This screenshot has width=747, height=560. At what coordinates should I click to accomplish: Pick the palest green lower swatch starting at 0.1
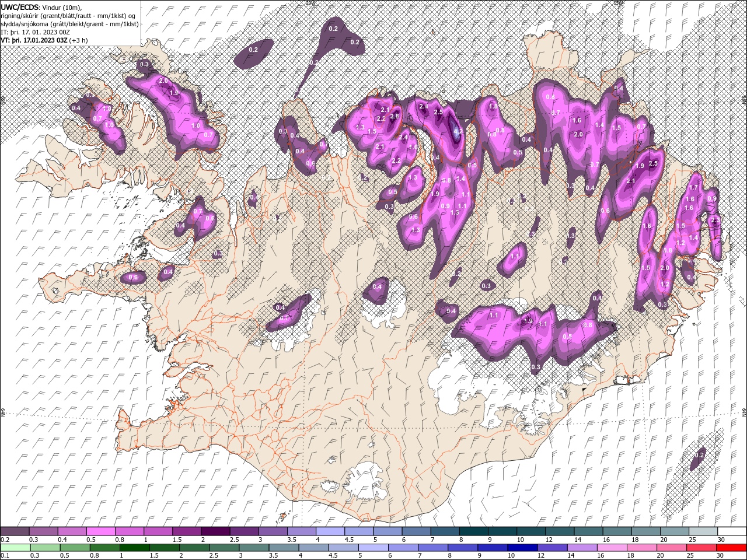(15, 547)
